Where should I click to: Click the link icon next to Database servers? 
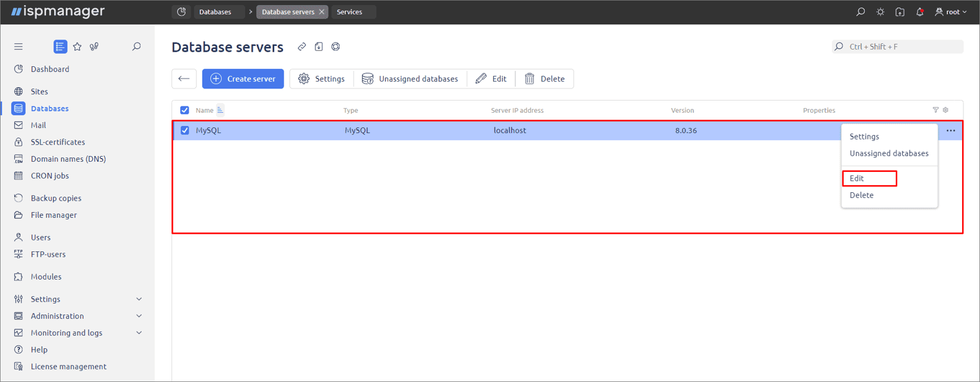pyautogui.click(x=301, y=46)
